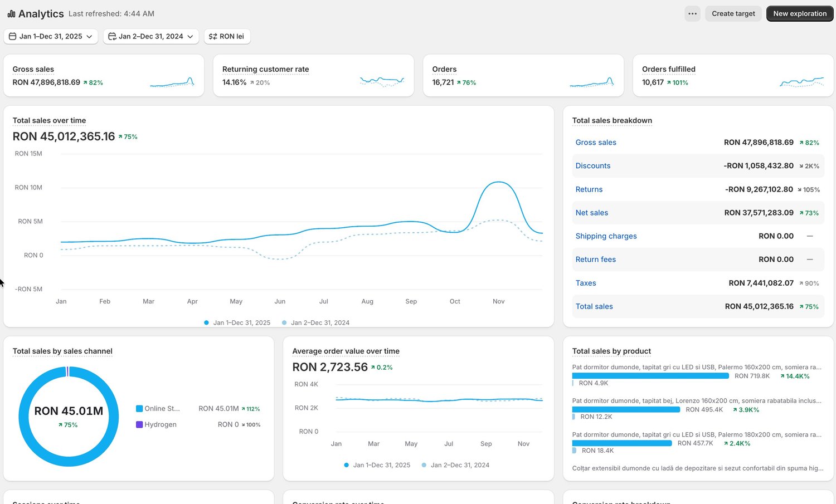
Task: Click the purple Hydrogen legend swatch
Action: pos(139,424)
